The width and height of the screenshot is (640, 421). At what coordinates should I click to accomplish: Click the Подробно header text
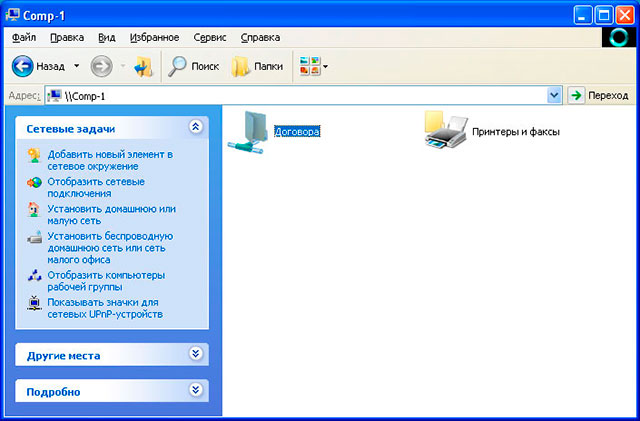(x=53, y=392)
